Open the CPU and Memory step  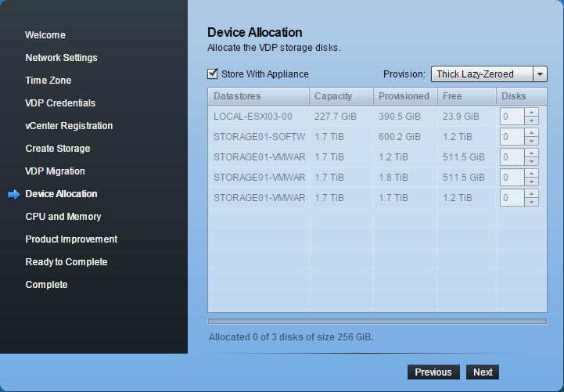click(x=63, y=217)
